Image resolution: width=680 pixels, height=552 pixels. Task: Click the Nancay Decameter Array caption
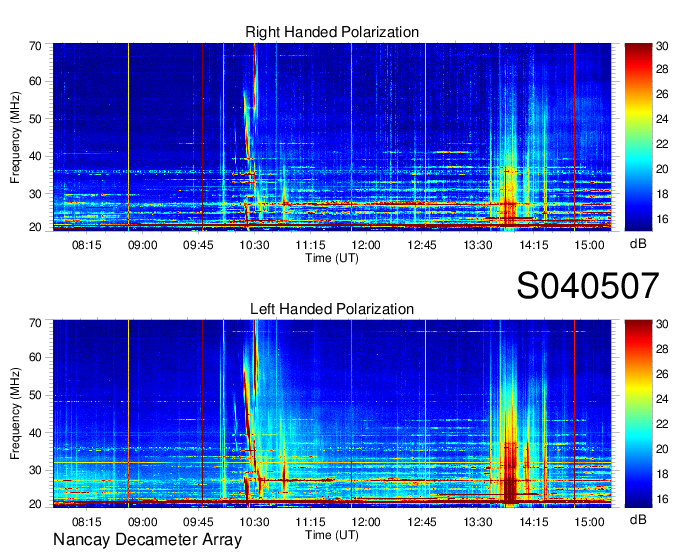coord(147,539)
